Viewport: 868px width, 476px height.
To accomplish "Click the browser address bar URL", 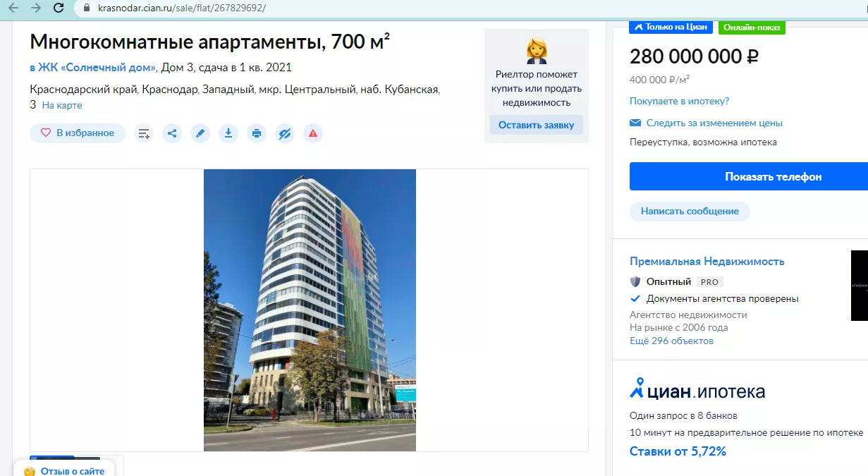I will click(182, 8).
